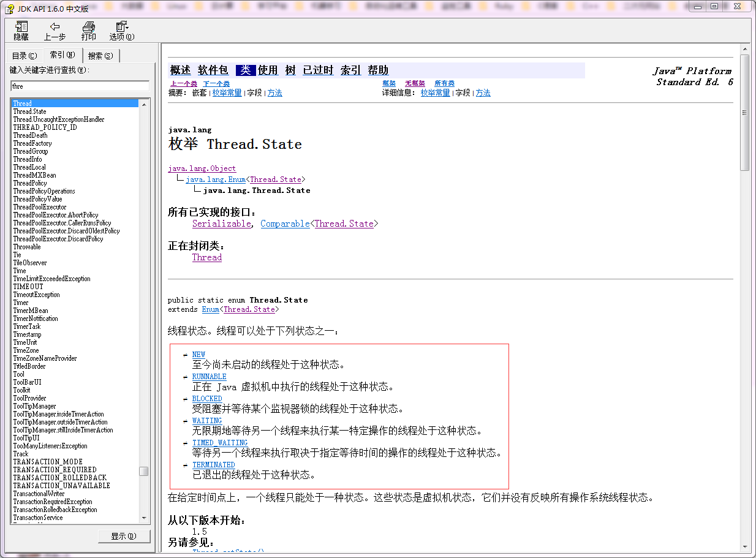Open the java.lang.Object hierarchy link
This screenshot has width=756, height=558.
(x=202, y=168)
